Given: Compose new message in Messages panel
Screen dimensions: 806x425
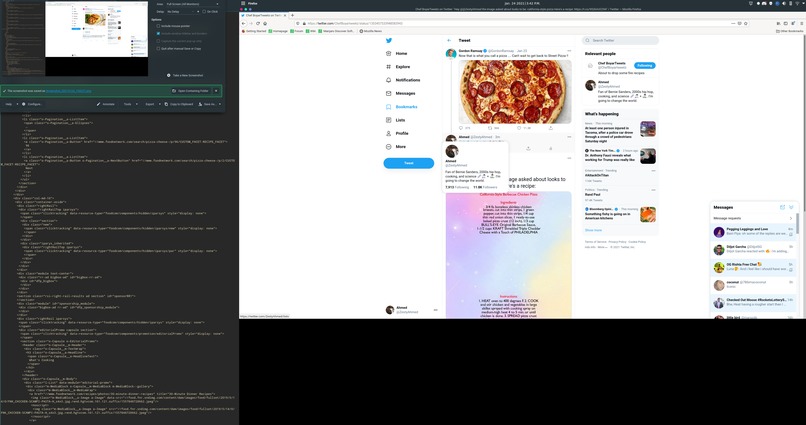Looking at the screenshot, I should (x=782, y=207).
